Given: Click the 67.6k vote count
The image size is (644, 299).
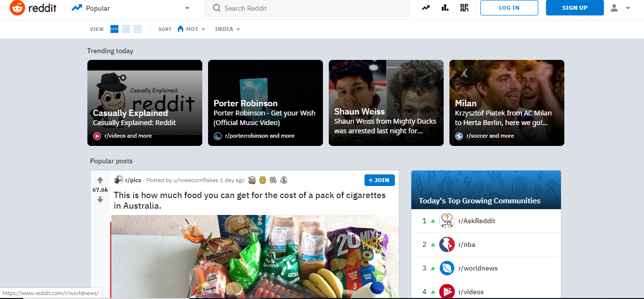Looking at the screenshot, I should click(100, 190).
